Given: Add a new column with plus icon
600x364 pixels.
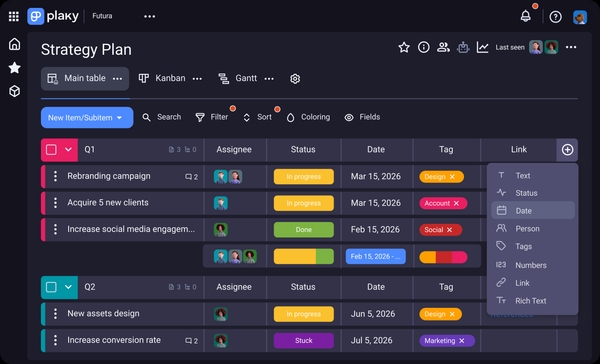Looking at the screenshot, I should click(x=567, y=150).
